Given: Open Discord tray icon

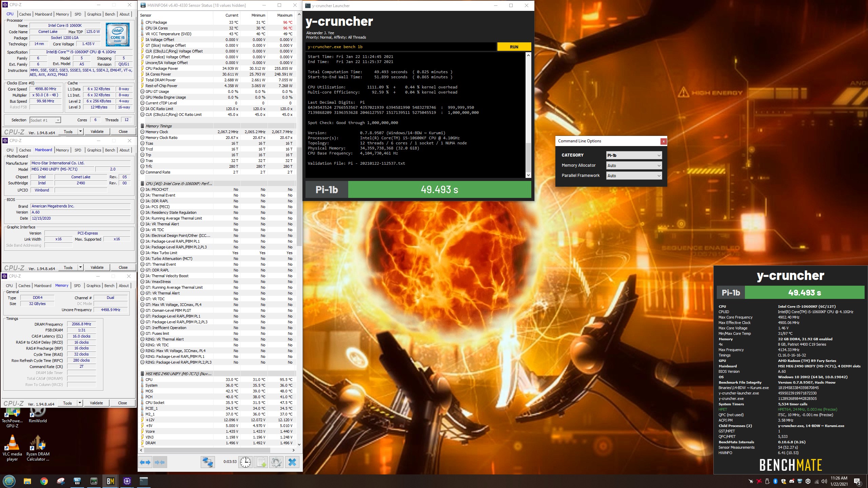Looking at the screenshot, I should 792,481.
